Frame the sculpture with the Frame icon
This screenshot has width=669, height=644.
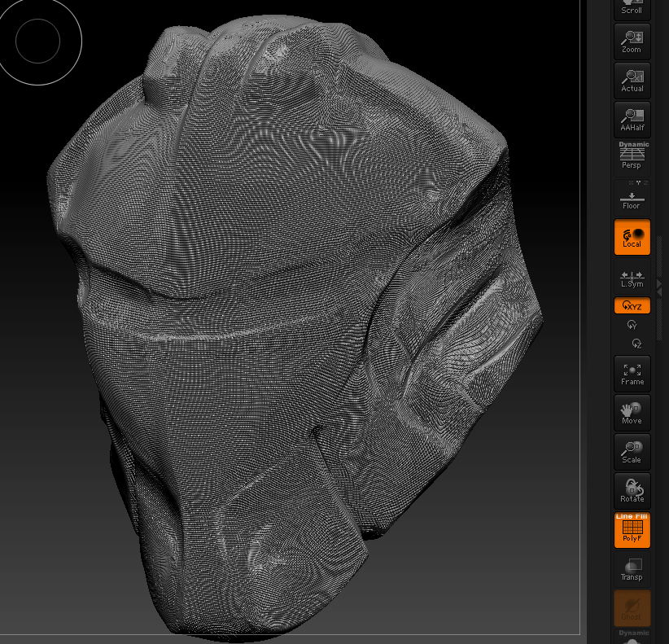tap(632, 373)
